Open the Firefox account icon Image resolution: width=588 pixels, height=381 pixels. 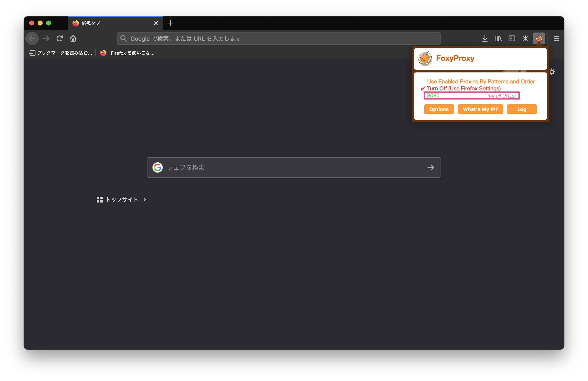point(525,39)
